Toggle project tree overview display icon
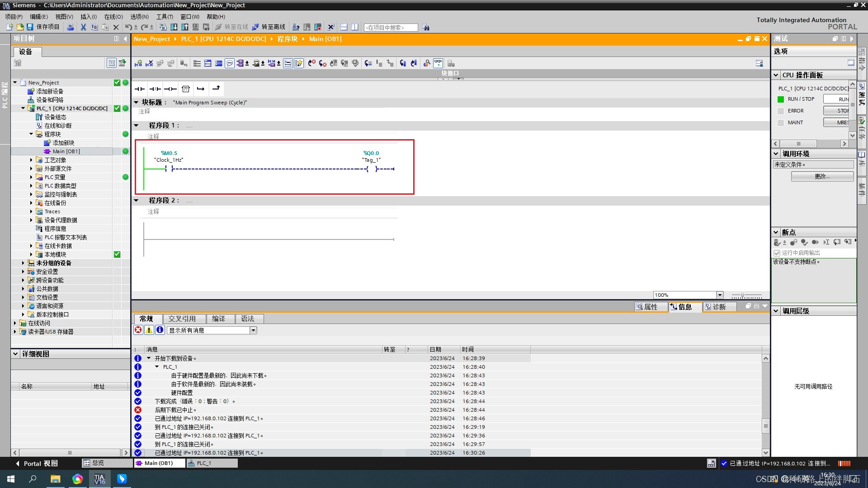Screen dimensions: 868x488 pyautogui.click(x=112, y=63)
